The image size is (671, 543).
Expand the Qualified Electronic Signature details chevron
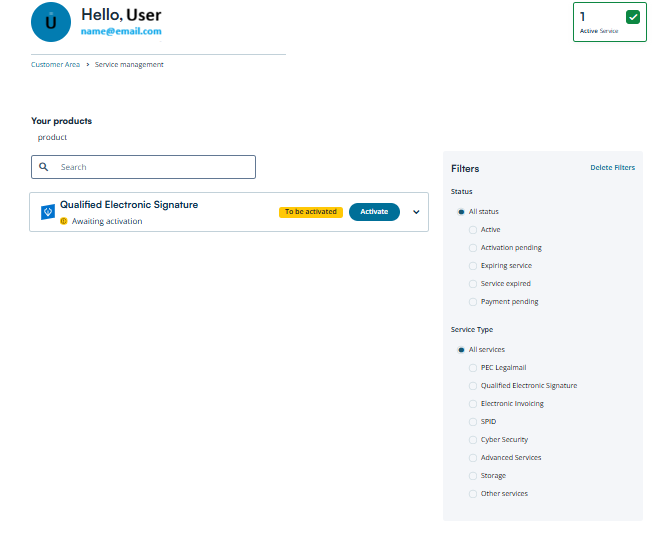[416, 212]
